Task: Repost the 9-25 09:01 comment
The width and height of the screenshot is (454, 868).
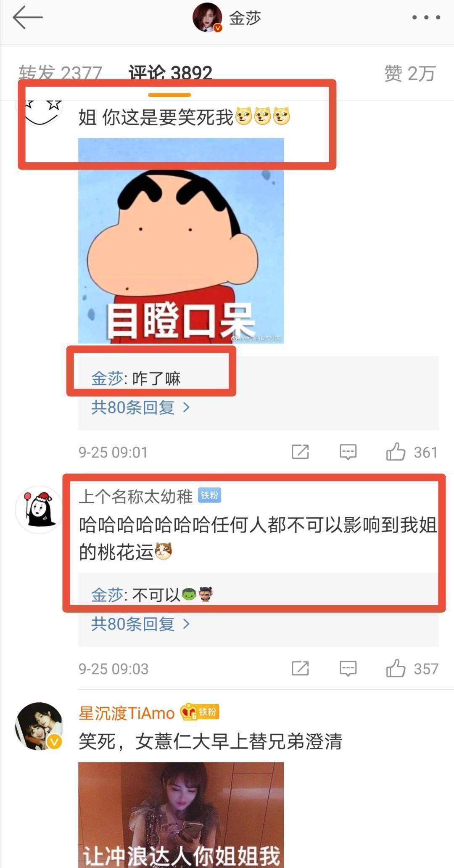Action: pyautogui.click(x=300, y=452)
